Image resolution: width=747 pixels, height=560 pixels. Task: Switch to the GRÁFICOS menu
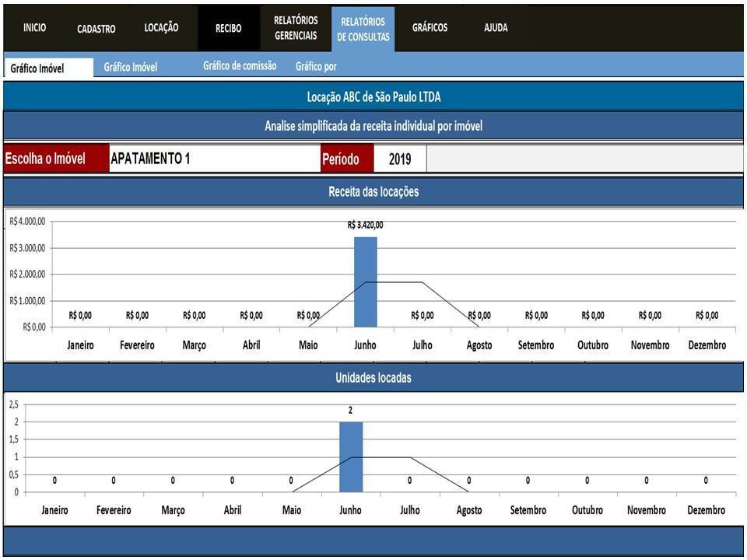tap(430, 28)
